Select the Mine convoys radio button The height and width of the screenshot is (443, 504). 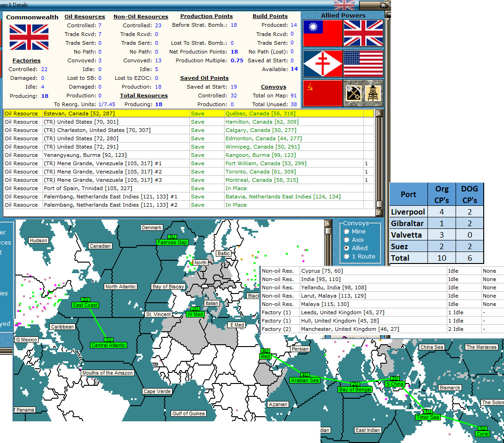(x=346, y=231)
